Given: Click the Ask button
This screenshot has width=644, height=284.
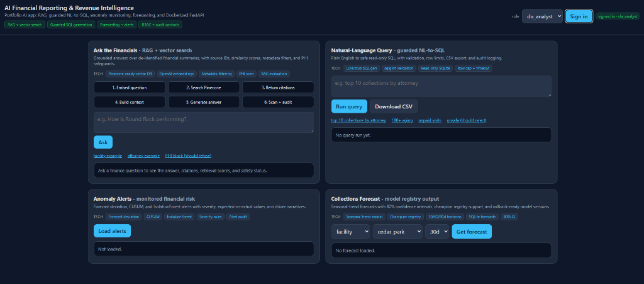Looking at the screenshot, I should (103, 142).
